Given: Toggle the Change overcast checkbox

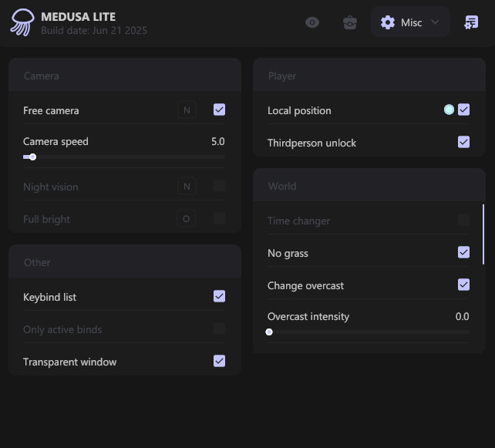Looking at the screenshot, I should pos(463,285).
